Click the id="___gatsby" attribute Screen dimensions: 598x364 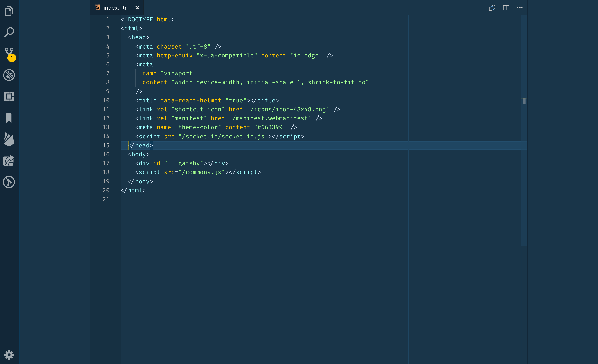point(178,163)
